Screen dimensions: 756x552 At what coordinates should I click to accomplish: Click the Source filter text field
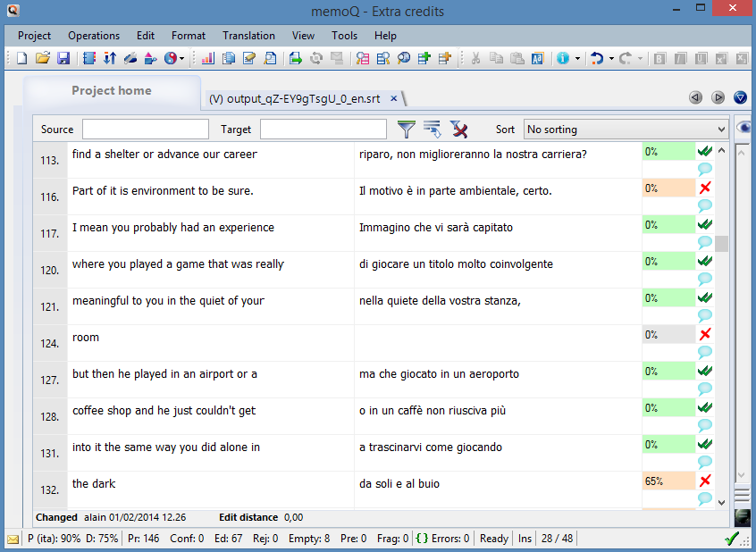click(x=146, y=130)
